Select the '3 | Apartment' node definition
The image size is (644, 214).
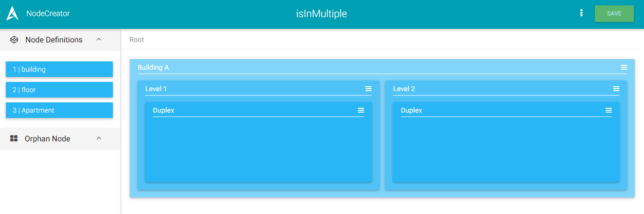59,110
